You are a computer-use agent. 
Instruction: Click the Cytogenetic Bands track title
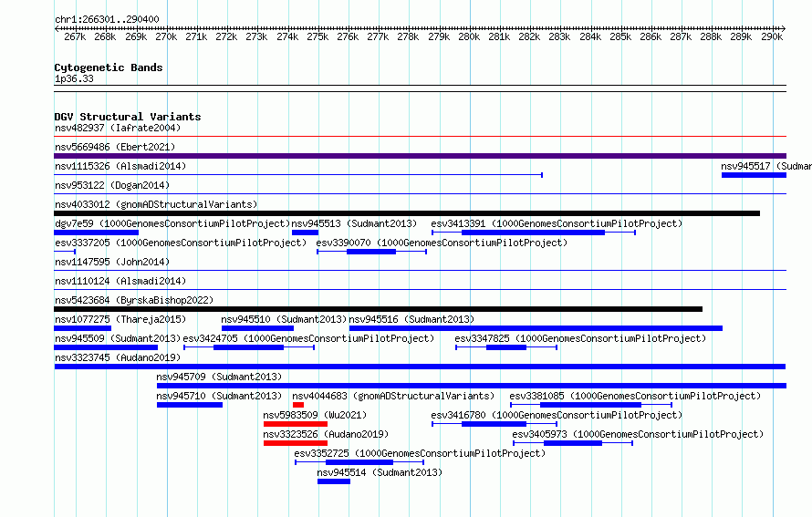click(109, 67)
